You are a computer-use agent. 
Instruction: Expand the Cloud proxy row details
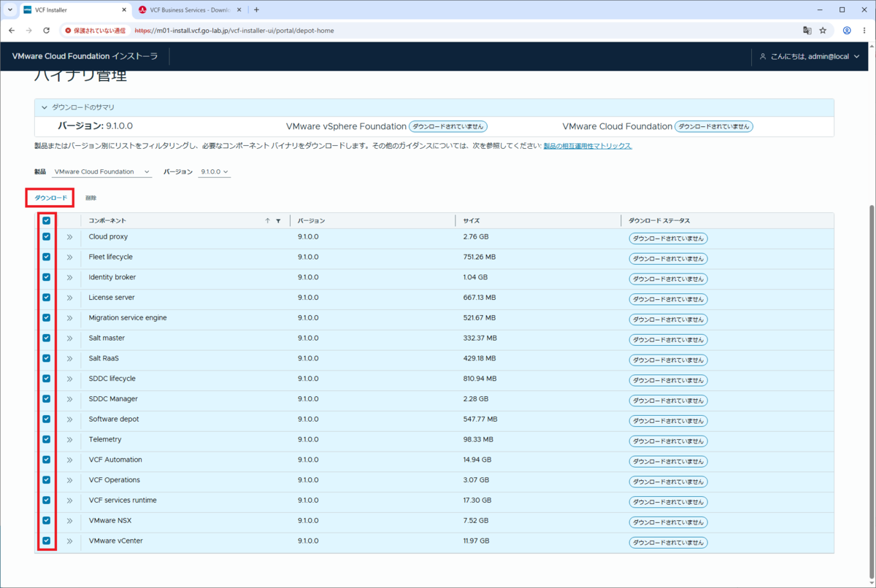(x=70, y=237)
